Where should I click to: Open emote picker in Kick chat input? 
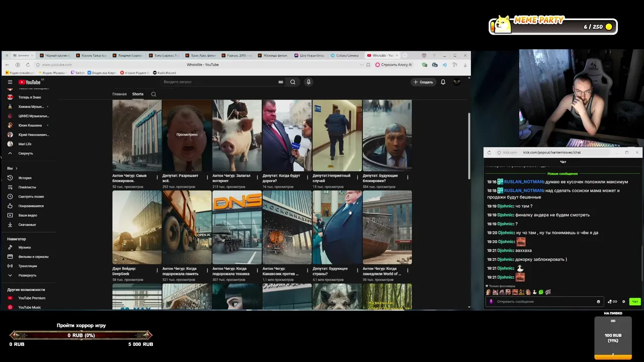click(x=598, y=302)
